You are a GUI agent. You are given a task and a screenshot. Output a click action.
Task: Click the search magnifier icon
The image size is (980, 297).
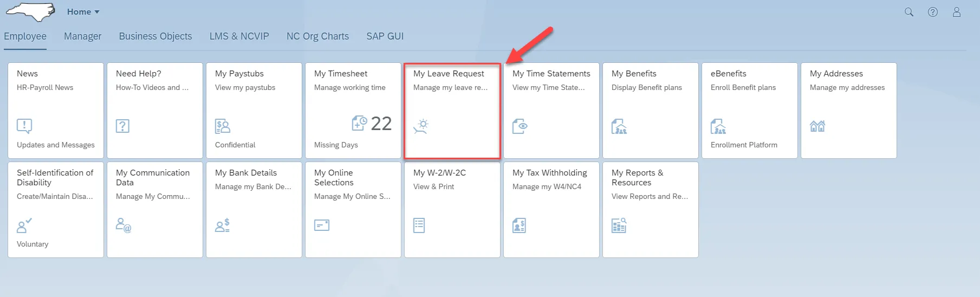(x=909, y=12)
